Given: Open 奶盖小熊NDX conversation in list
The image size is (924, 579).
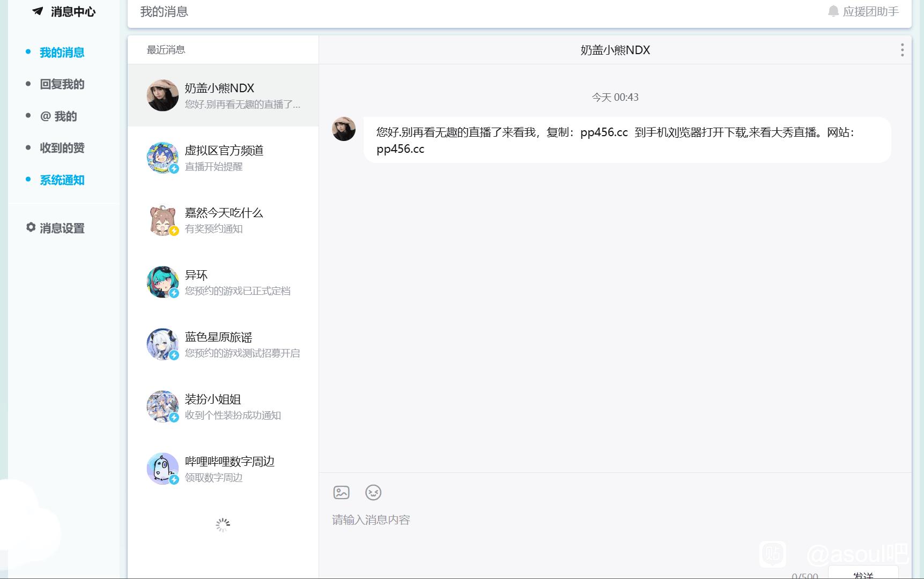Looking at the screenshot, I should 223,95.
